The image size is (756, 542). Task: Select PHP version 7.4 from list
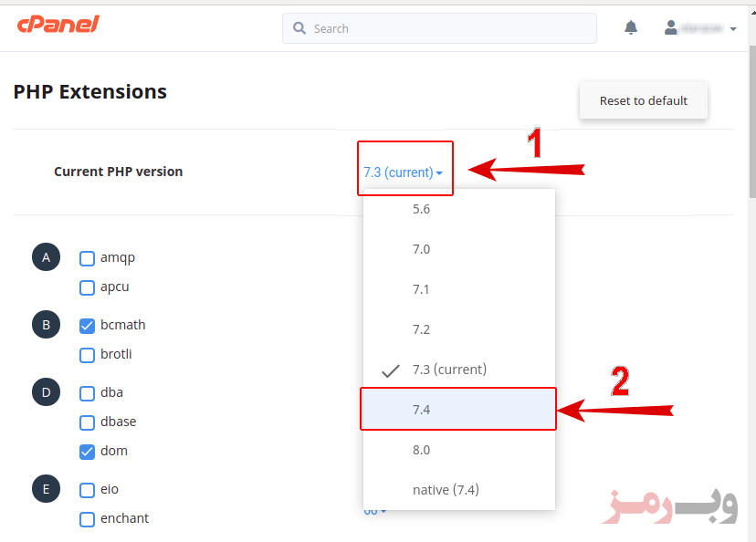458,410
